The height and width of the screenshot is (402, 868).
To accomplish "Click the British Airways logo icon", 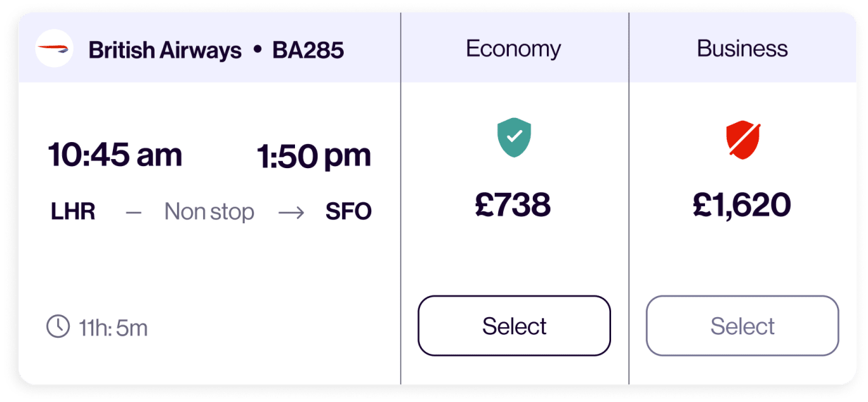I will tap(54, 48).
